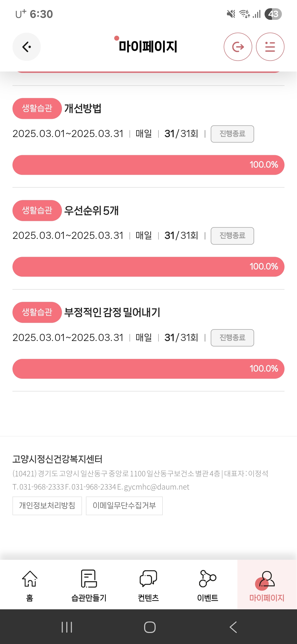Screen dimensions: 297x644
Task: Tap the back arrow in header
Action: [x=26, y=47]
